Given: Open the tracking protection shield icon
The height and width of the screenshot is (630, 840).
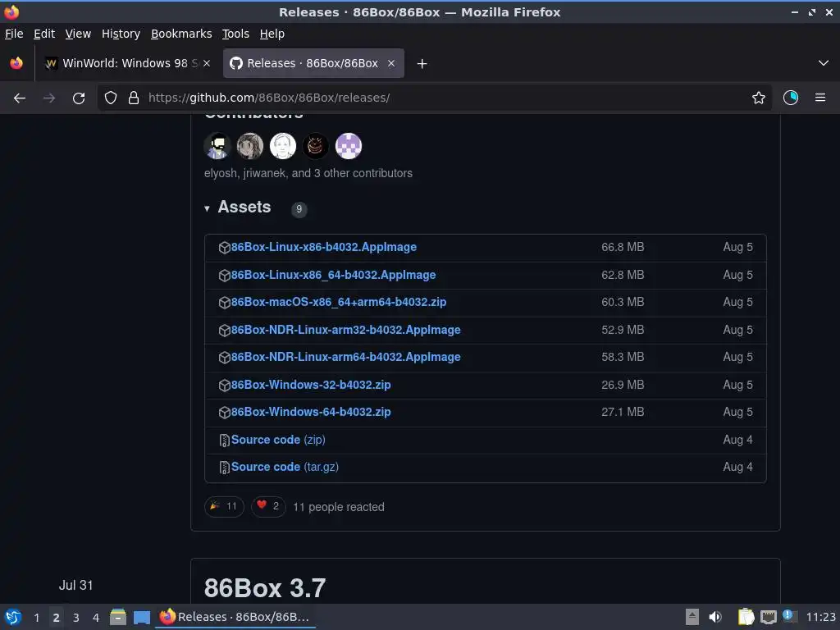Looking at the screenshot, I should coord(111,98).
